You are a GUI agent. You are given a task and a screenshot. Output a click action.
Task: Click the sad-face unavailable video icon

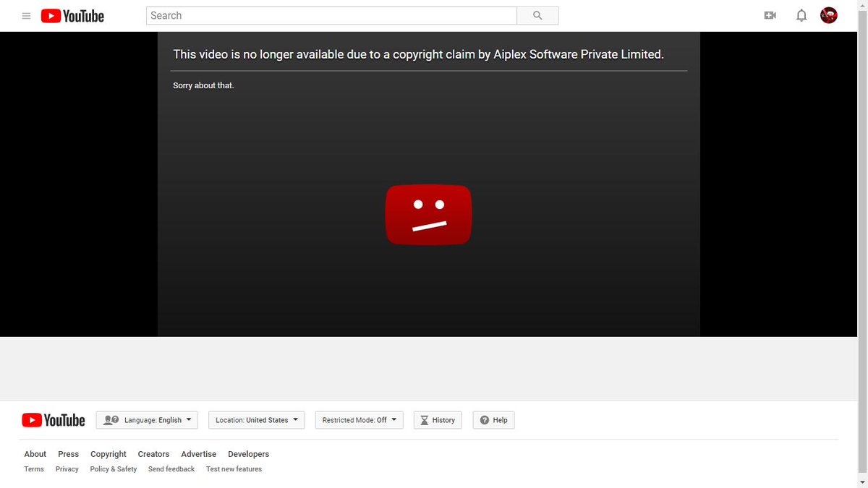pos(428,215)
